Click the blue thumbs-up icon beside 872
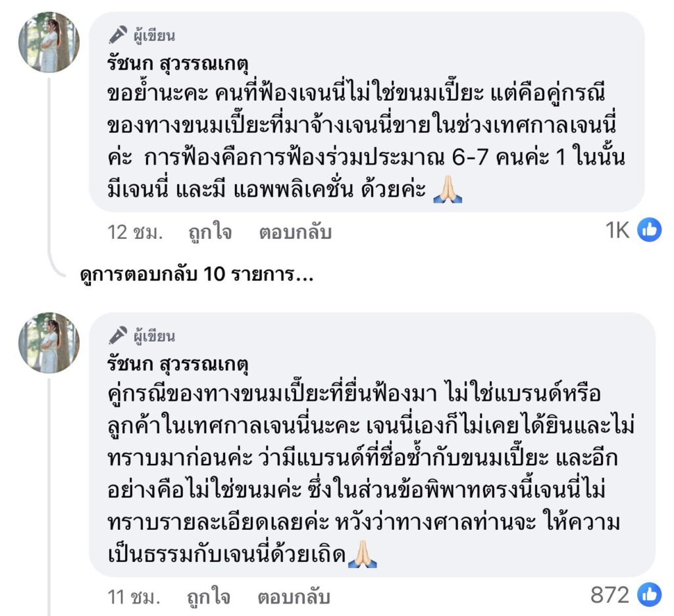Viewport: 674px width, 616px height. (649, 595)
